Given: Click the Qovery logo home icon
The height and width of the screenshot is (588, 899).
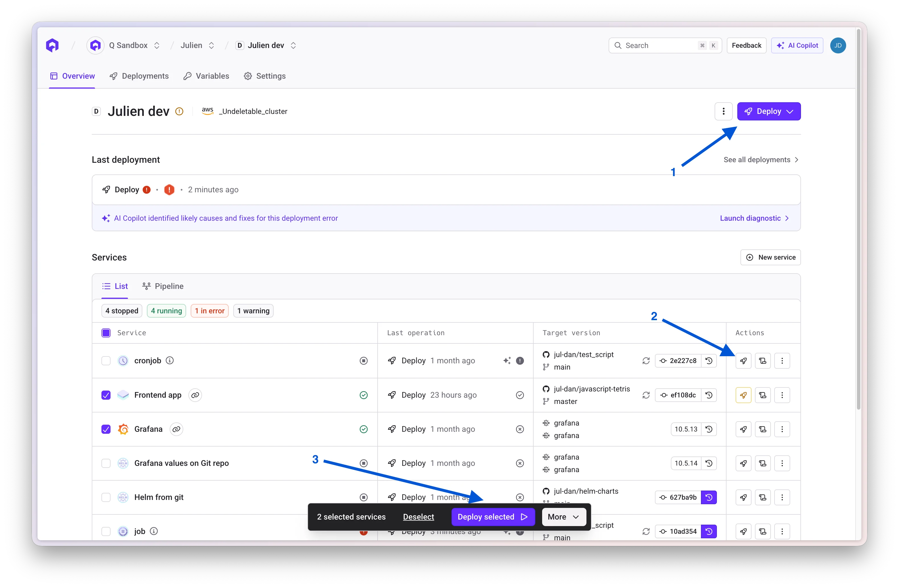Looking at the screenshot, I should (x=53, y=45).
